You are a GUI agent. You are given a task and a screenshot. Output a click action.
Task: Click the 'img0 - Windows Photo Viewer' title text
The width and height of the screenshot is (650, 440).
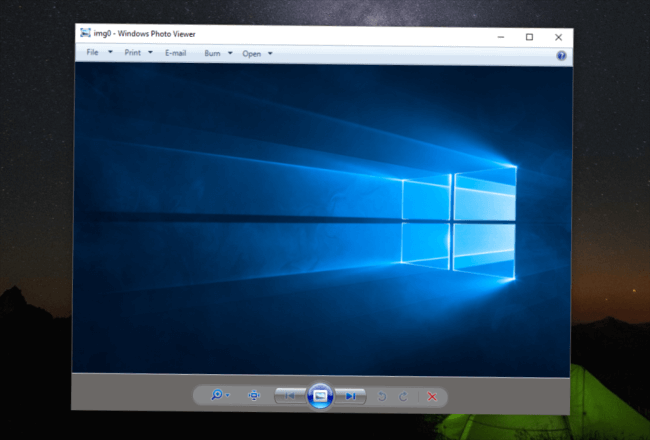(x=144, y=34)
